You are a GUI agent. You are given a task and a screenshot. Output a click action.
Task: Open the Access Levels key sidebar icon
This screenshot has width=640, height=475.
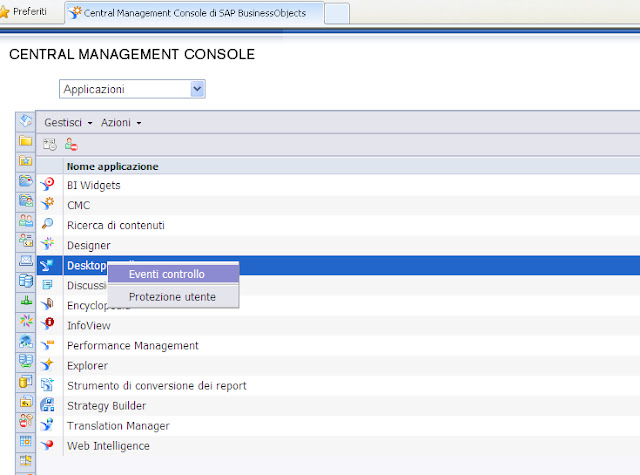26,420
